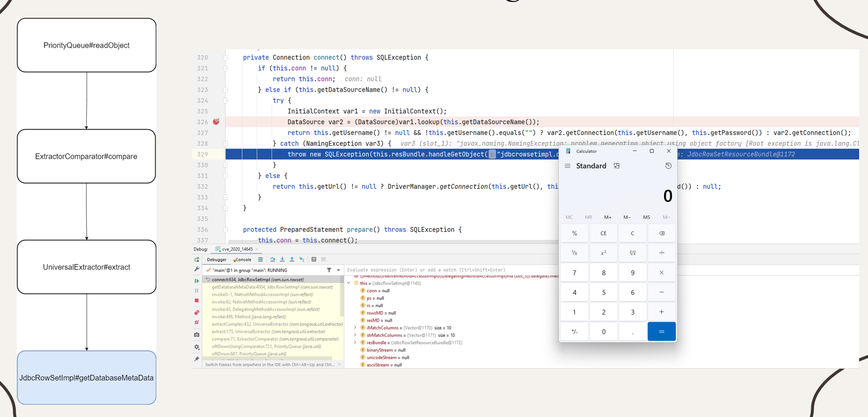868x417 pixels.
Task: Click the C clear key
Action: click(x=633, y=233)
